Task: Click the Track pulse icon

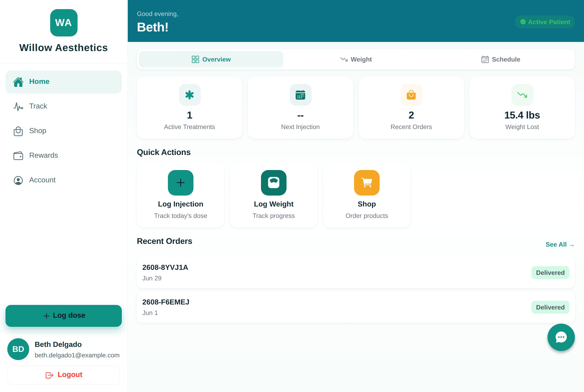Action: 18,106
